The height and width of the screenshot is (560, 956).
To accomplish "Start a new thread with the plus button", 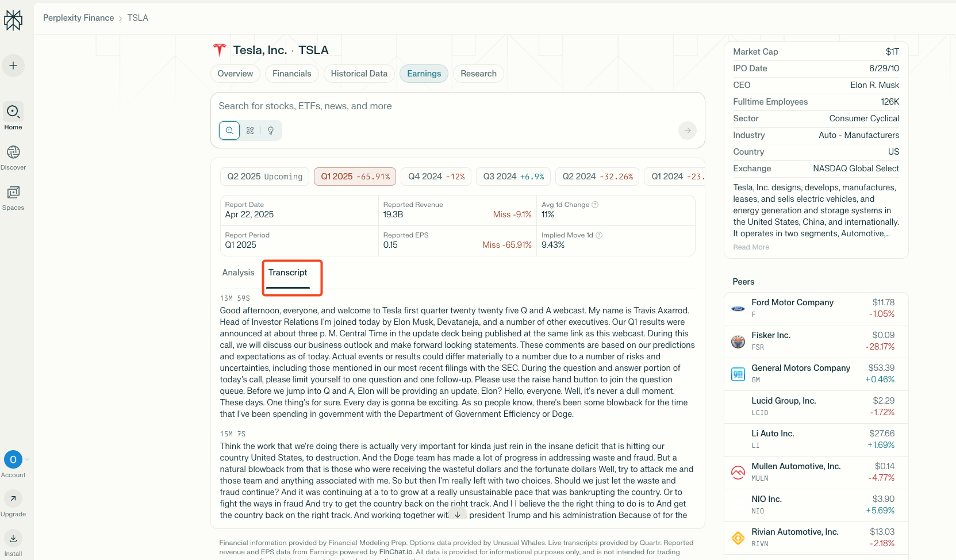I will tap(13, 66).
